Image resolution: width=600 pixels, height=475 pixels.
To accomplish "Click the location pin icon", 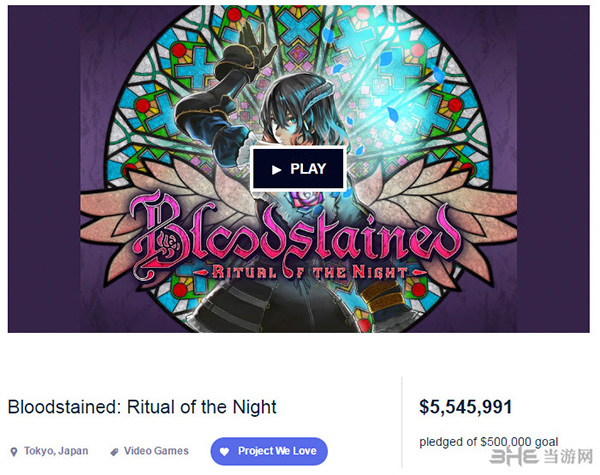I will click(x=14, y=452).
